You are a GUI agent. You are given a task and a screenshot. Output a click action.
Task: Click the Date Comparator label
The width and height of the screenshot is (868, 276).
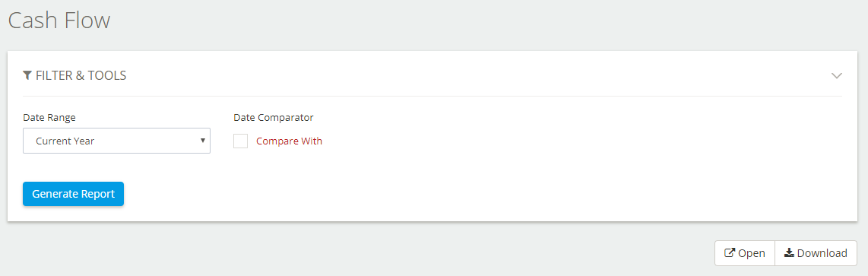tap(274, 118)
